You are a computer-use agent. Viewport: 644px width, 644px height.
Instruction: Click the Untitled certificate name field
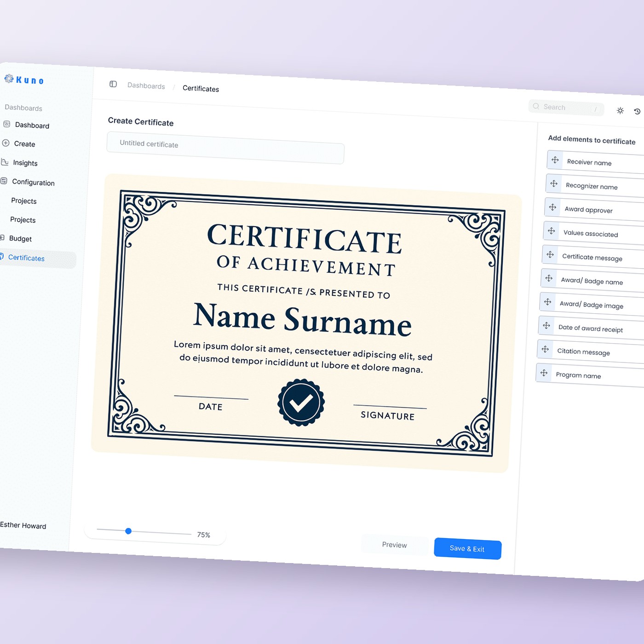[x=225, y=148]
